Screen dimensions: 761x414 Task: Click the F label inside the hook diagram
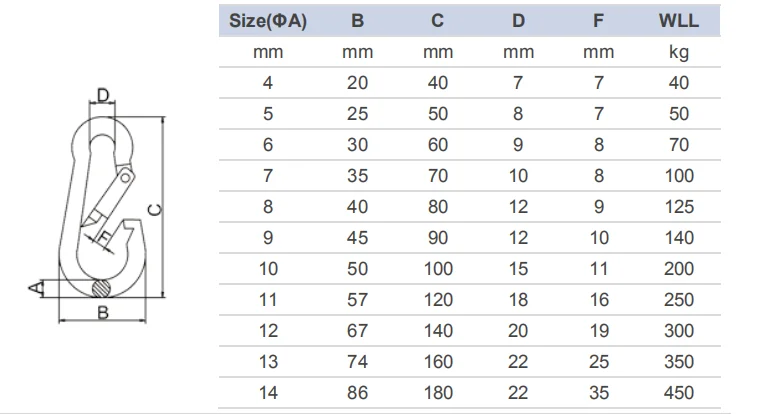click(104, 236)
